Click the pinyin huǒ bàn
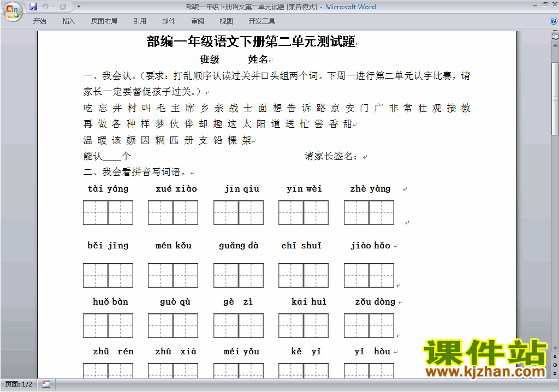 tap(110, 302)
